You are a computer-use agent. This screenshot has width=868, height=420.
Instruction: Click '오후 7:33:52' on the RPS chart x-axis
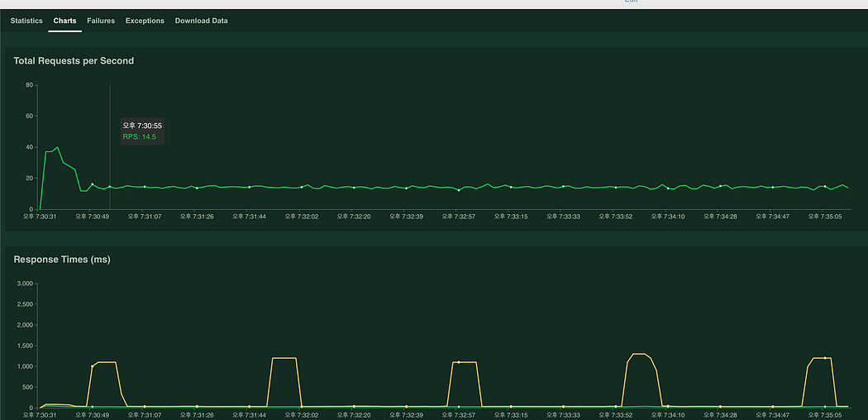coord(616,217)
